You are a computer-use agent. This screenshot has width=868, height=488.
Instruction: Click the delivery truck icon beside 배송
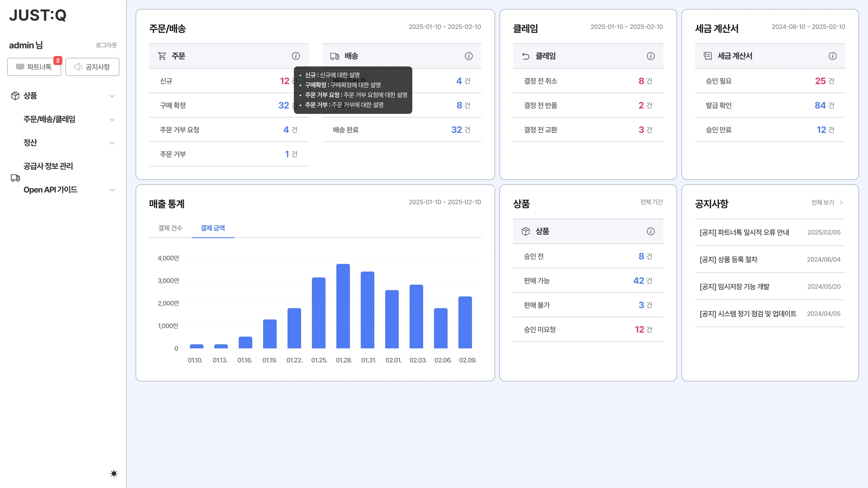coord(335,56)
